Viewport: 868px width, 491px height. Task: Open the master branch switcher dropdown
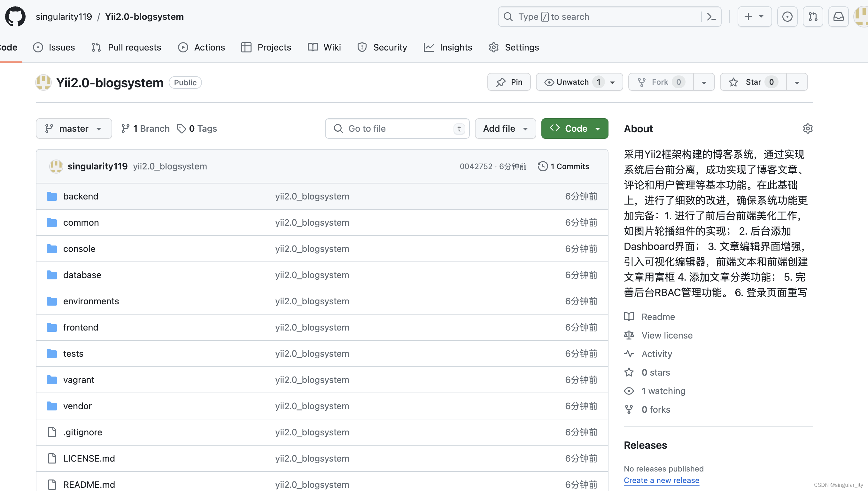point(74,129)
